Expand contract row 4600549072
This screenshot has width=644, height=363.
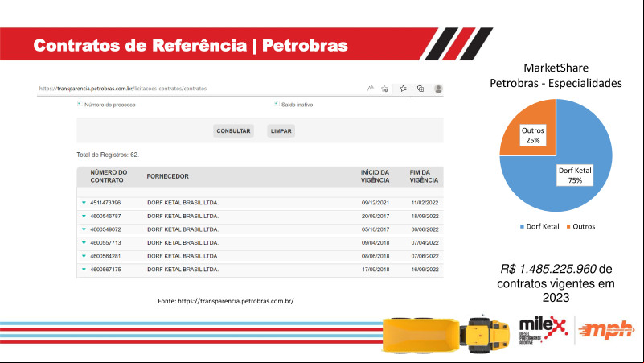point(84,229)
